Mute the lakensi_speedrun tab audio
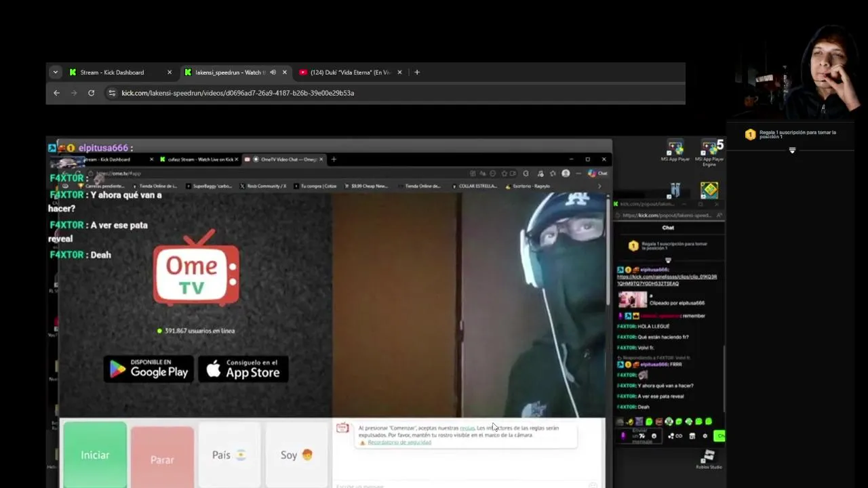 coord(273,73)
